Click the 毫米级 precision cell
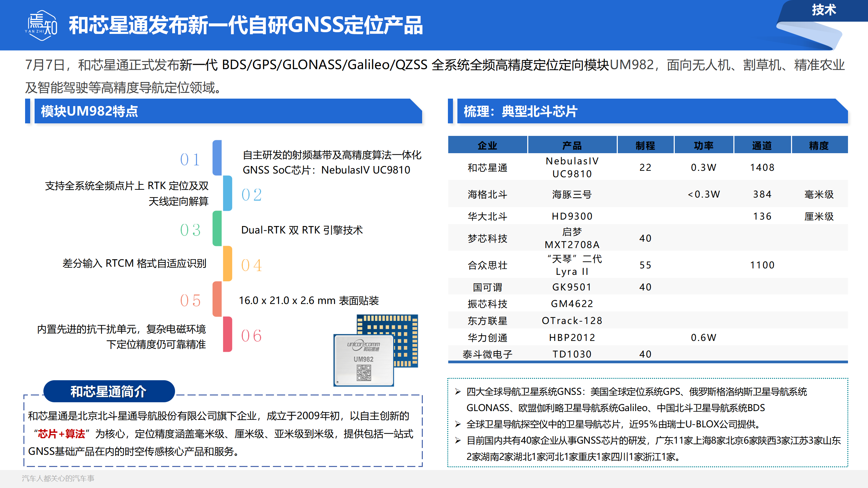Image resolution: width=868 pixels, height=488 pixels. point(819,195)
